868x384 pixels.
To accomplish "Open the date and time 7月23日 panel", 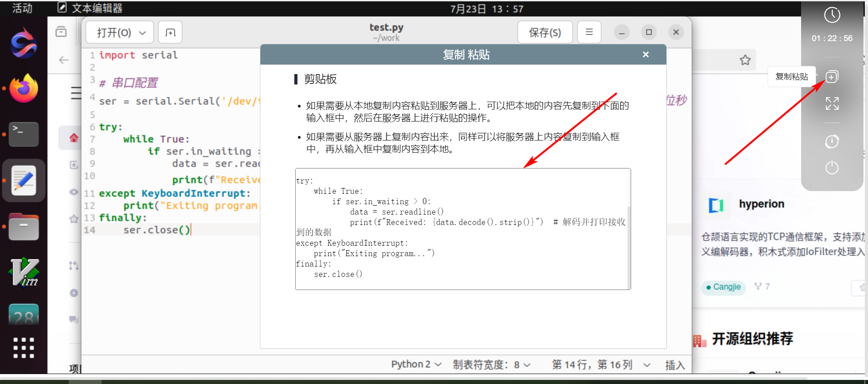I will tap(486, 9).
